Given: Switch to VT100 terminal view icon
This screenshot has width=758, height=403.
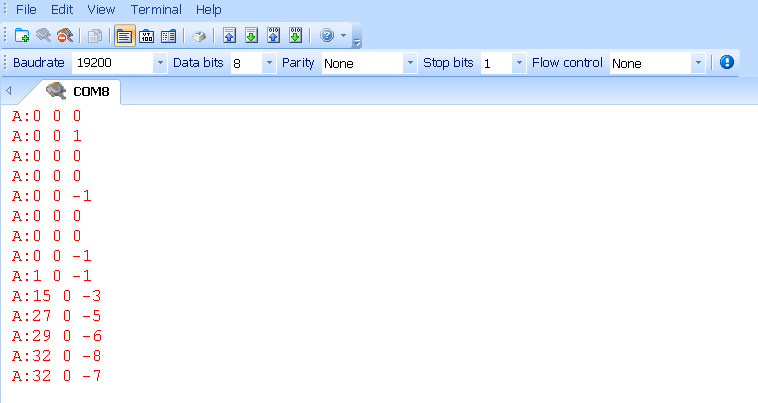Looking at the screenshot, I should (x=146, y=36).
